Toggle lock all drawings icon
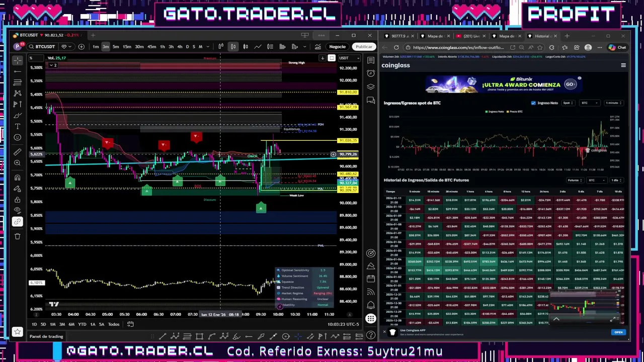The height and width of the screenshot is (362, 644). (17, 200)
